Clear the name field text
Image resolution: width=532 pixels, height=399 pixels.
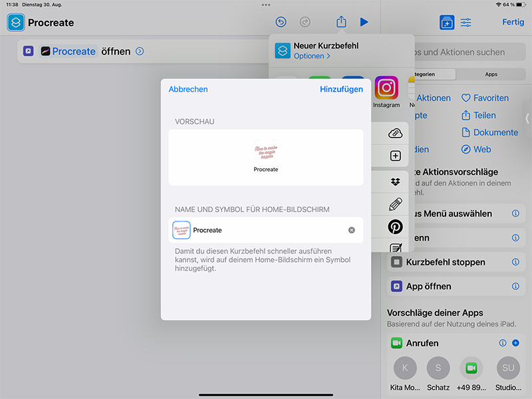pos(352,230)
